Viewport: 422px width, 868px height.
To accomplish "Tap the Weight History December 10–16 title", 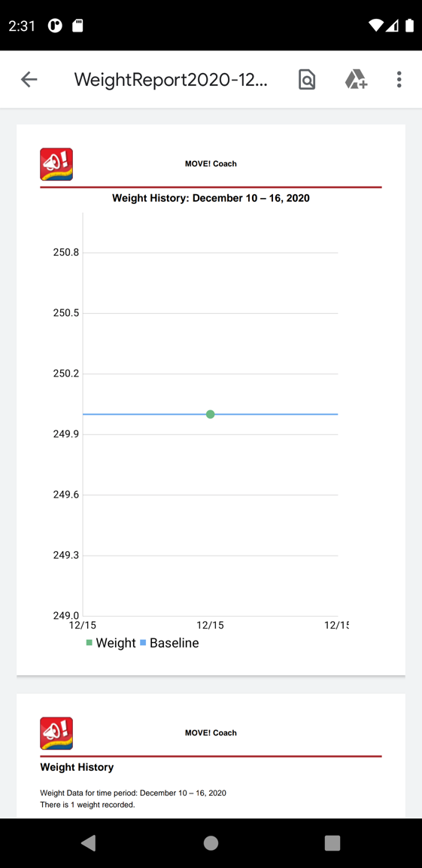I will click(211, 198).
